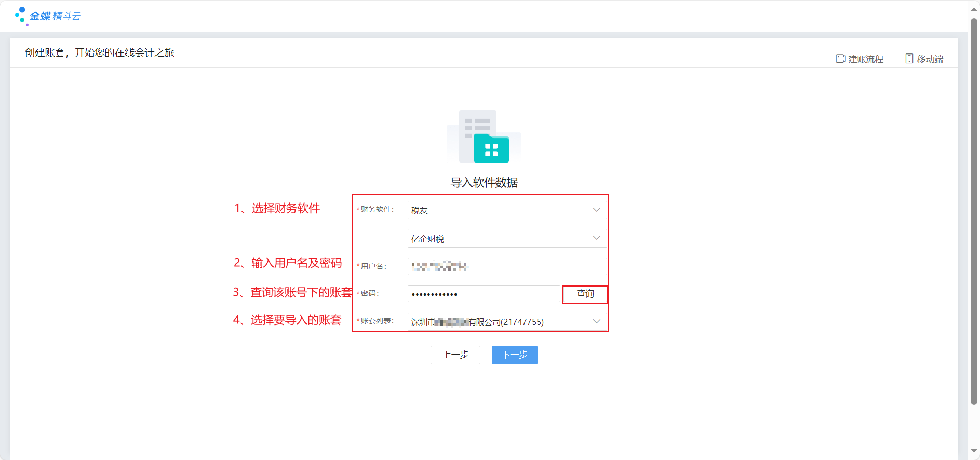Expand the 账套列表 dropdown
This screenshot has height=460, width=980.
coord(507,321)
